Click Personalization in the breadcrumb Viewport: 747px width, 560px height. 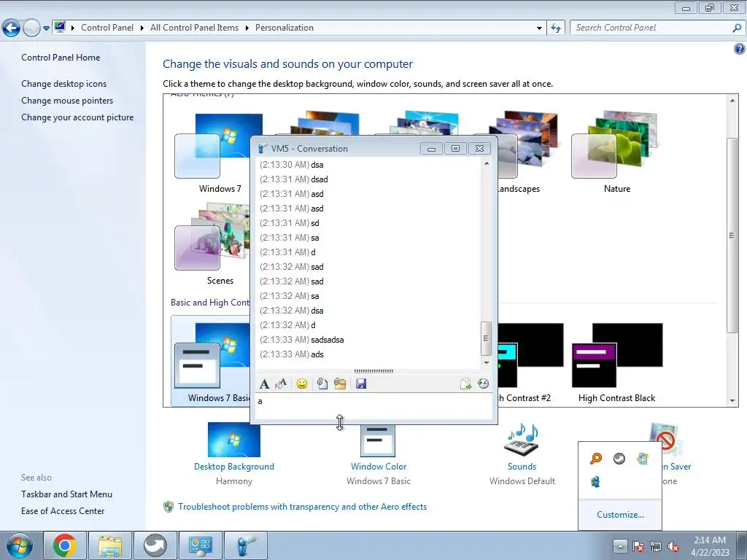point(285,28)
